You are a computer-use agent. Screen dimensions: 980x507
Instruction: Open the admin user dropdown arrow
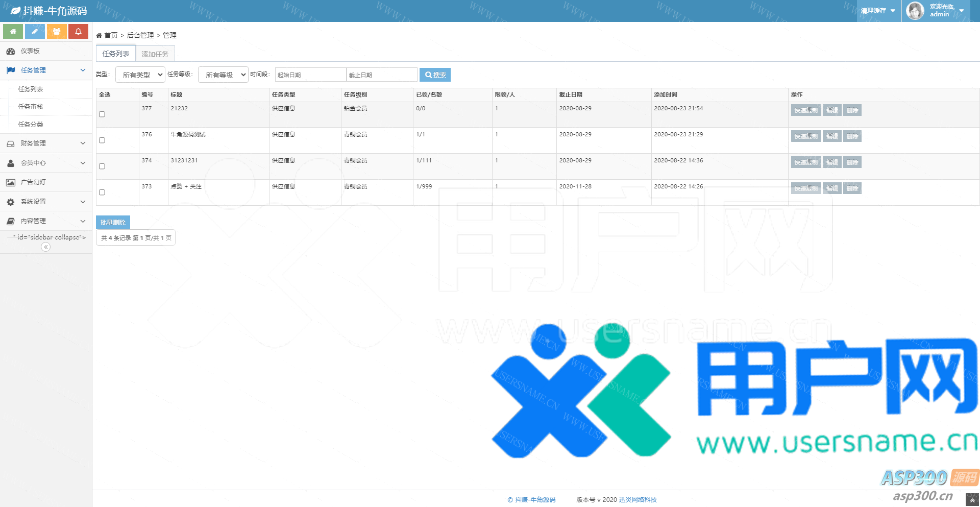962,11
